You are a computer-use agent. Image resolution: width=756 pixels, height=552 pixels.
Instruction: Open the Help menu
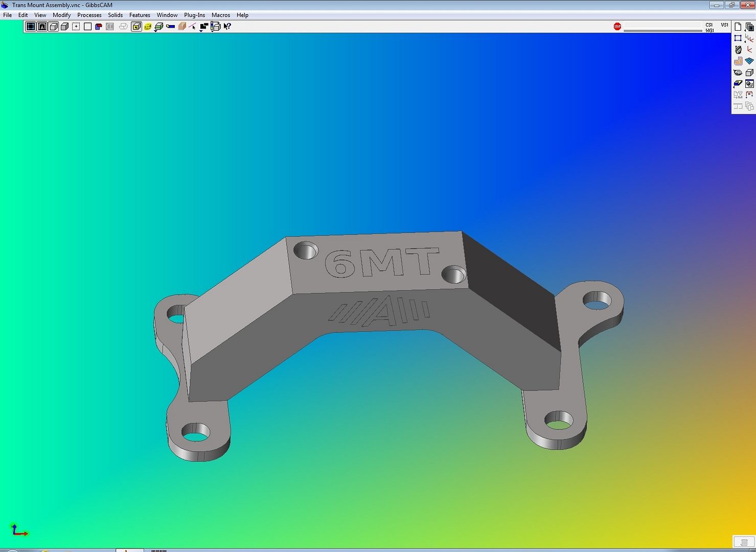242,15
